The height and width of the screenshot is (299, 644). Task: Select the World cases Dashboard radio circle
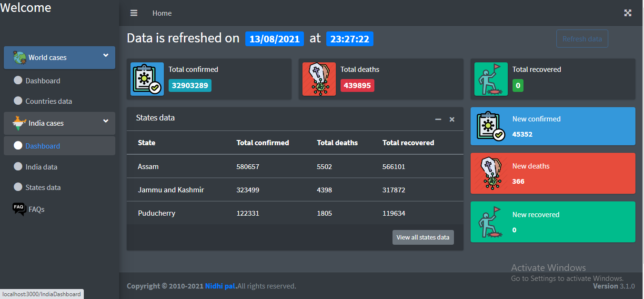(x=18, y=80)
